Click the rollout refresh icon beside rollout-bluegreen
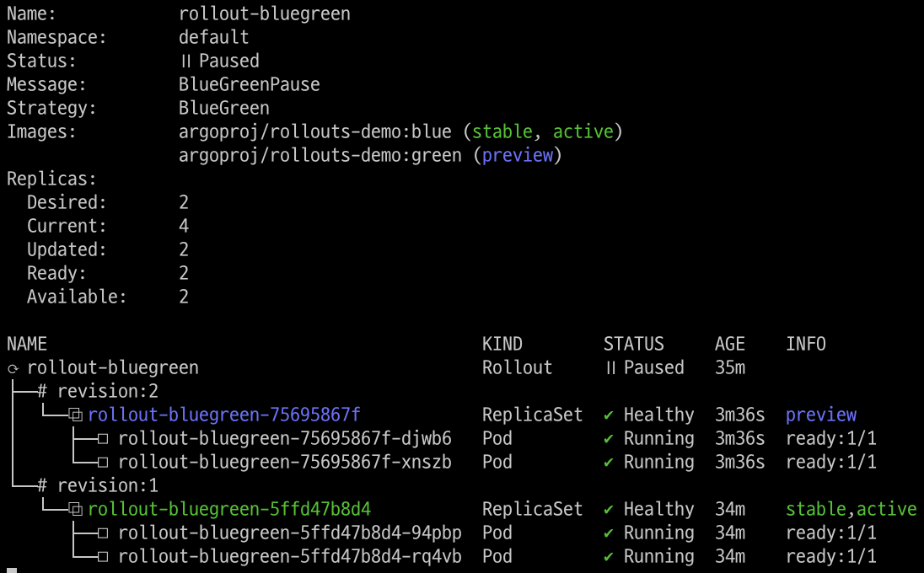Image resolution: width=924 pixels, height=573 pixels. click(x=13, y=368)
